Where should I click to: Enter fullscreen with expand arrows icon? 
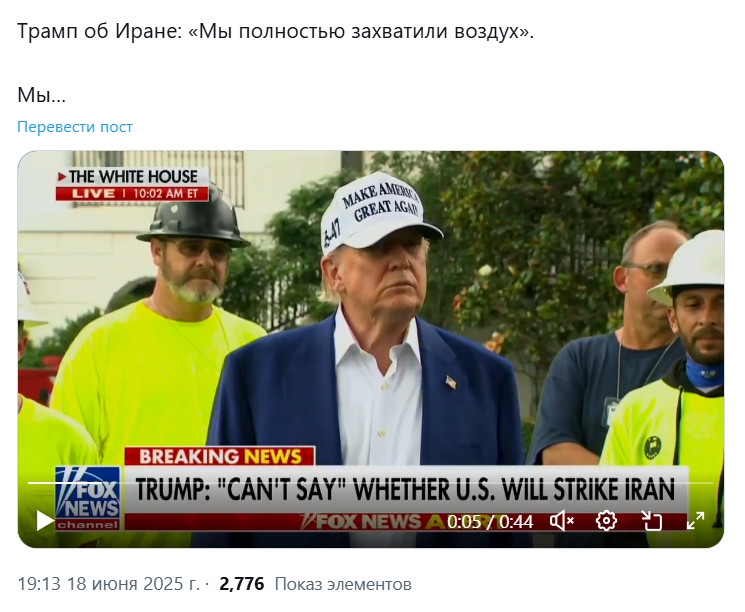pyautogui.click(x=696, y=521)
